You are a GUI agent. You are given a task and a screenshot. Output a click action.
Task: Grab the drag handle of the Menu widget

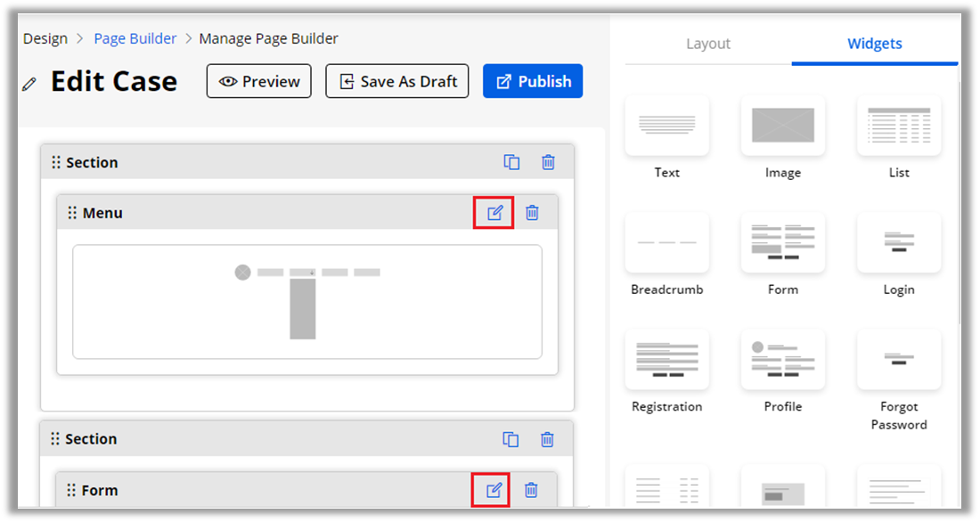[x=72, y=213]
